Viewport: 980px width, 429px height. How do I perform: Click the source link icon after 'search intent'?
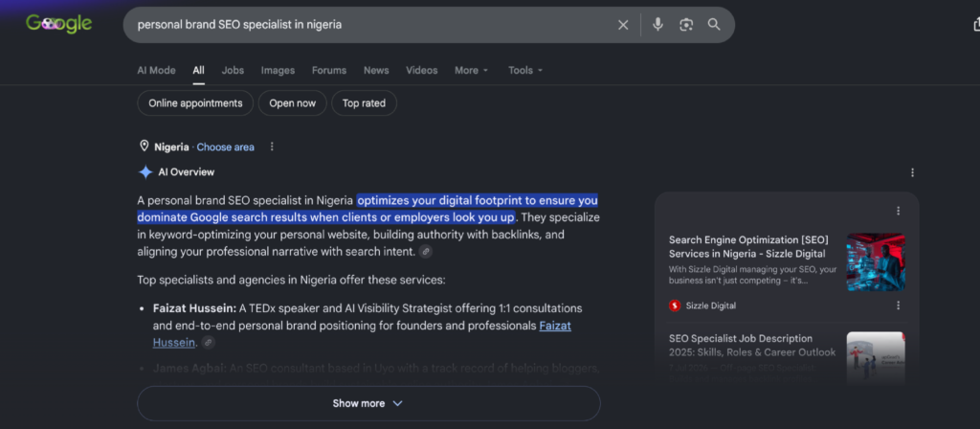[x=426, y=252]
